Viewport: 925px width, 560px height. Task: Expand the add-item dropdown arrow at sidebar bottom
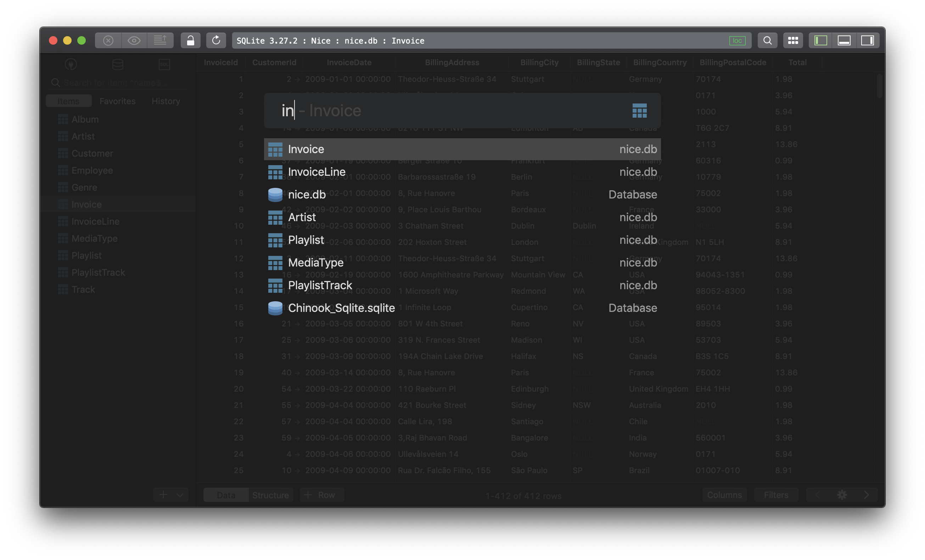coord(179,495)
